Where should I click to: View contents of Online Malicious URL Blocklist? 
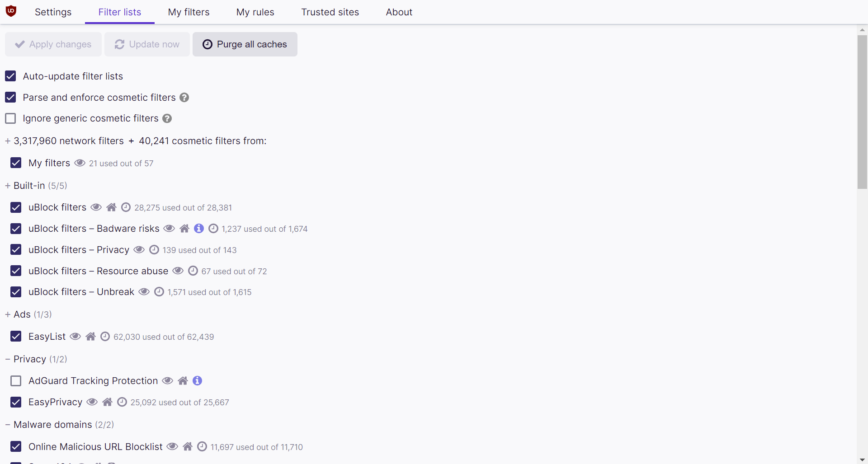(x=172, y=446)
